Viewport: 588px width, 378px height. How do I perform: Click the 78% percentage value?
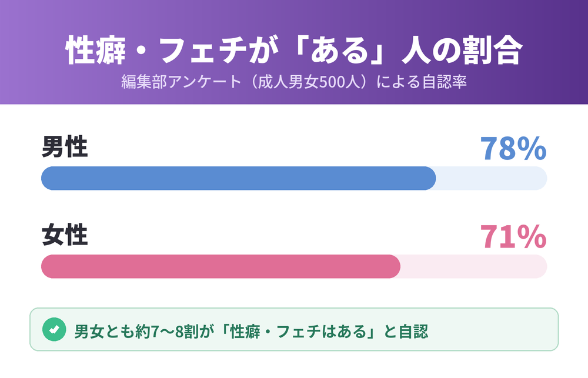[x=513, y=149]
